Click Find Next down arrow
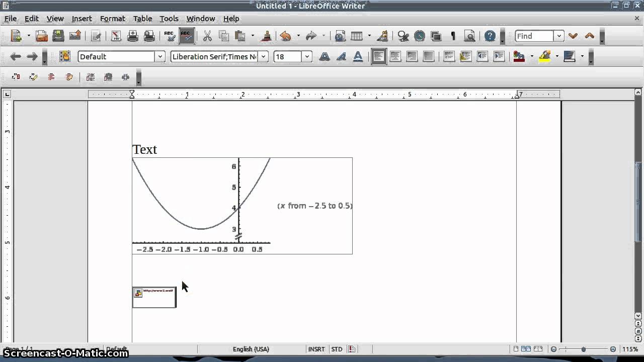 573,36
